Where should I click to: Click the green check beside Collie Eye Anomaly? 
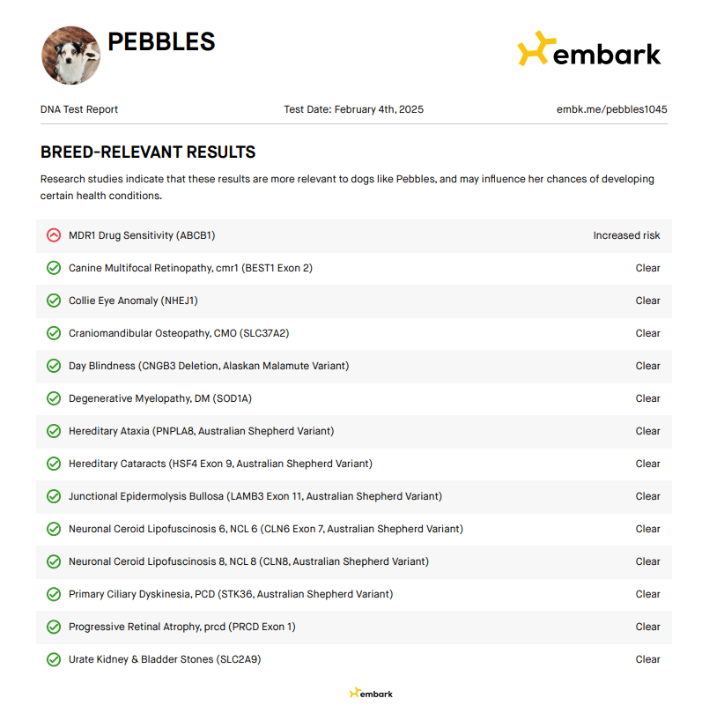pos(54,301)
